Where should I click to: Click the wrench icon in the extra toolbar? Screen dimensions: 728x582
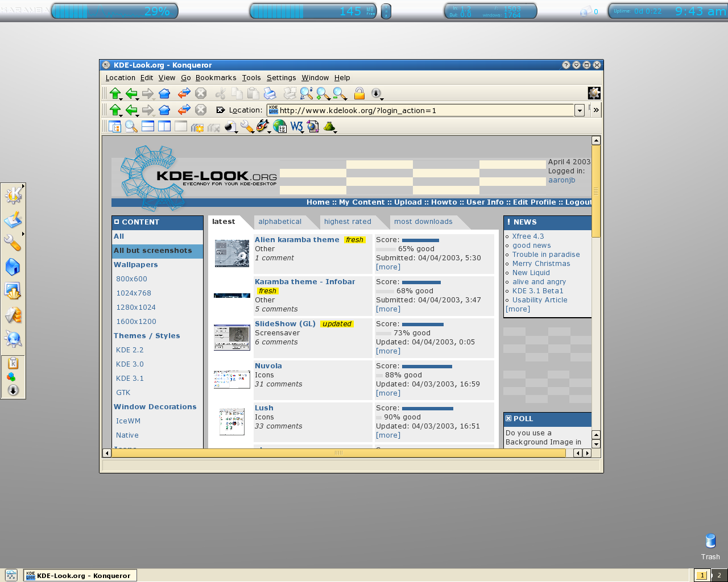tap(246, 126)
